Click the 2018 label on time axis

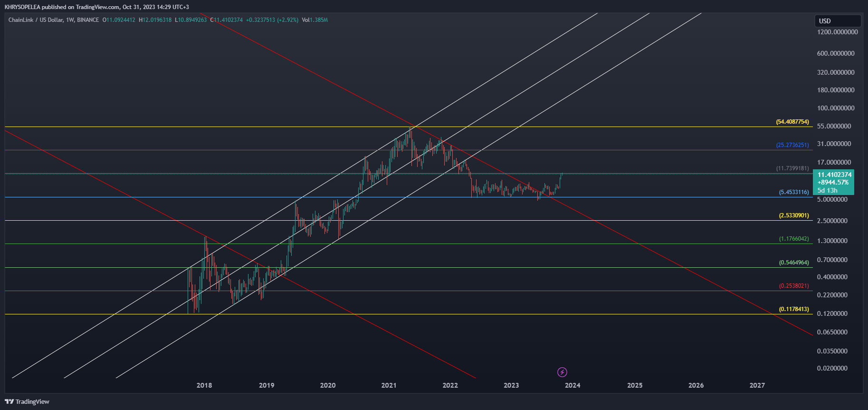pyautogui.click(x=204, y=385)
